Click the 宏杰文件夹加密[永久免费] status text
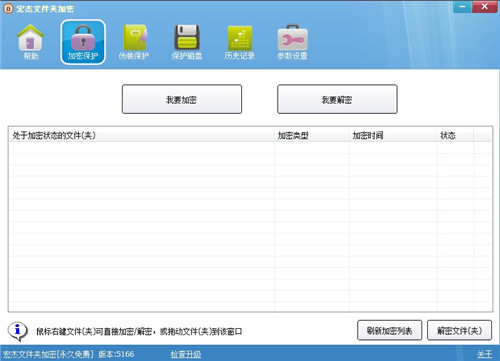500x361 pixels. 48,354
